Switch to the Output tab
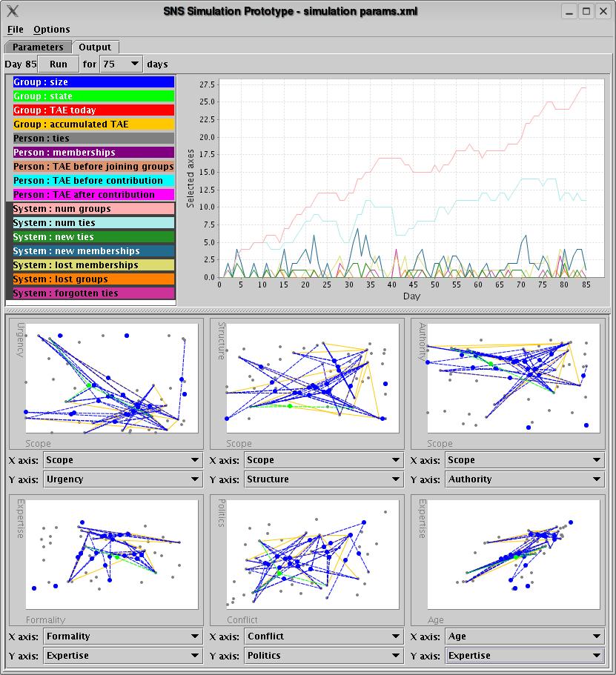 click(x=95, y=47)
